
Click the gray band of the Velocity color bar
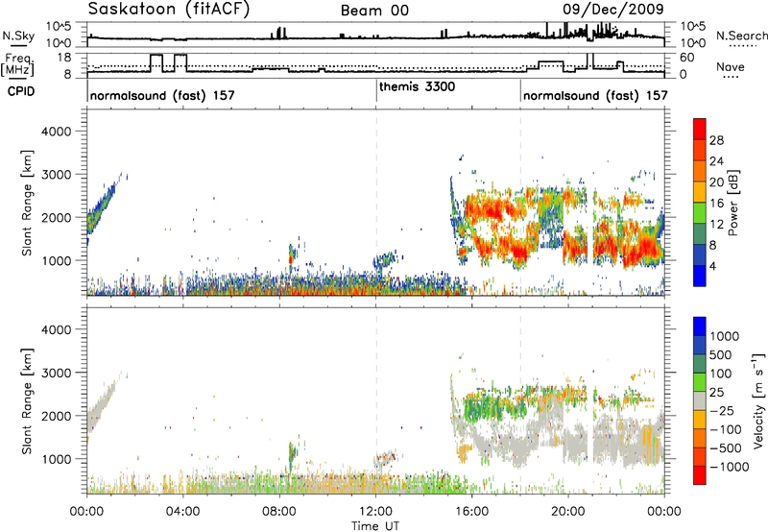pos(700,401)
